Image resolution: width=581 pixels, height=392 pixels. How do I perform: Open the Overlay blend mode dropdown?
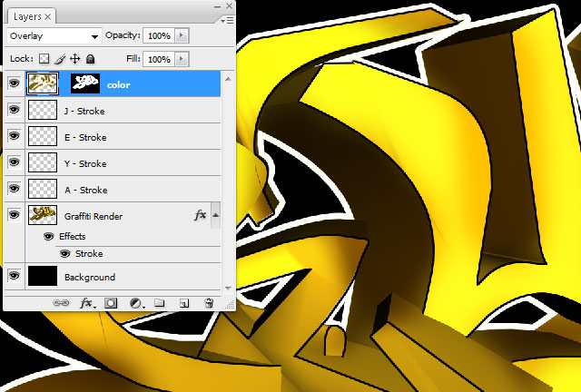click(54, 36)
